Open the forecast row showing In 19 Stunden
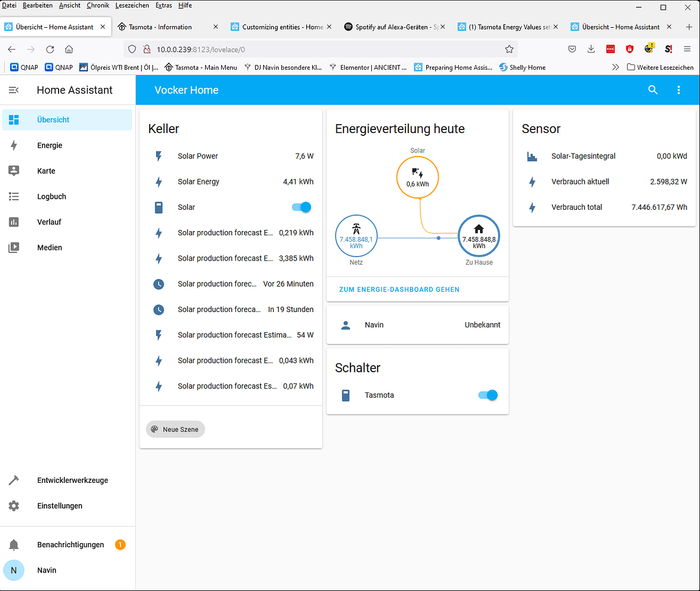 tap(231, 309)
